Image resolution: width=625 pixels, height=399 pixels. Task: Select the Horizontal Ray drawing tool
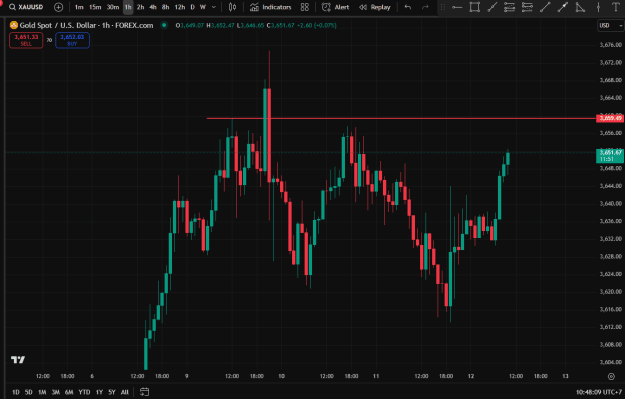click(x=457, y=7)
